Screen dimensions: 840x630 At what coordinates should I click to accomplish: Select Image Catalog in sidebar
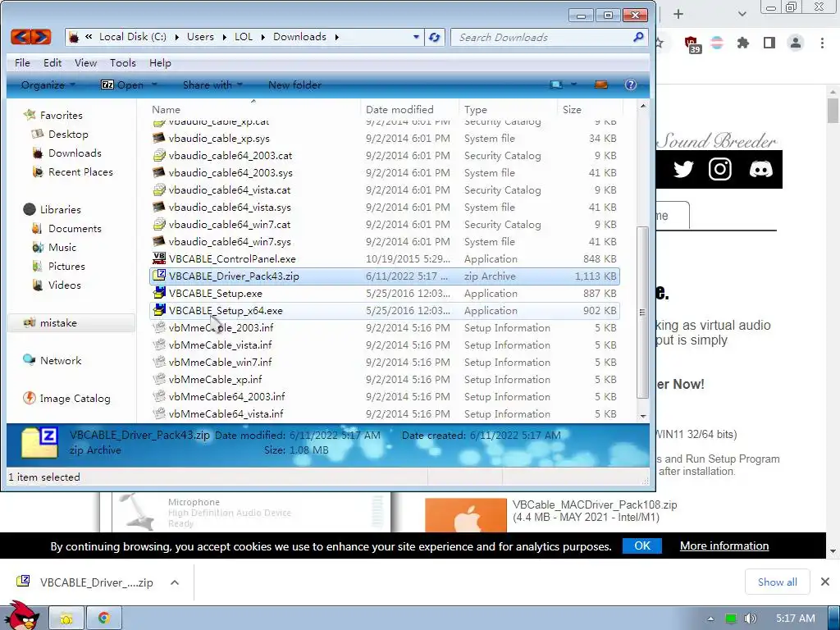tap(75, 398)
